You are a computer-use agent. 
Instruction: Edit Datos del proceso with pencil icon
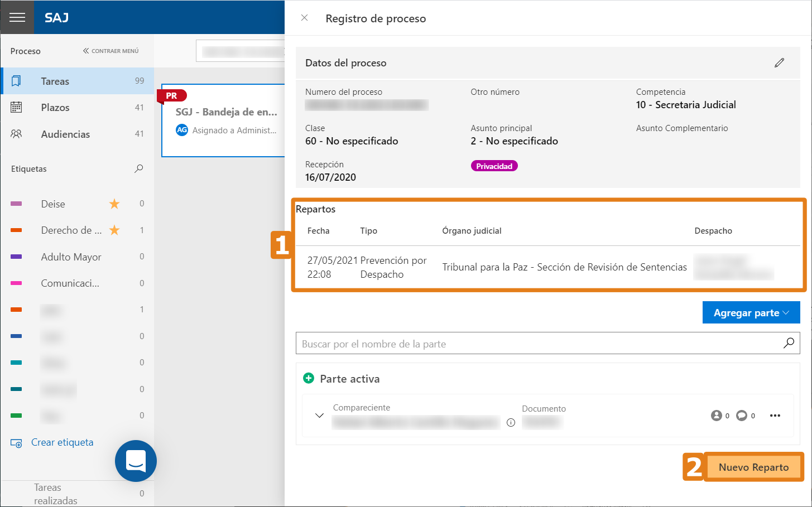(x=779, y=62)
